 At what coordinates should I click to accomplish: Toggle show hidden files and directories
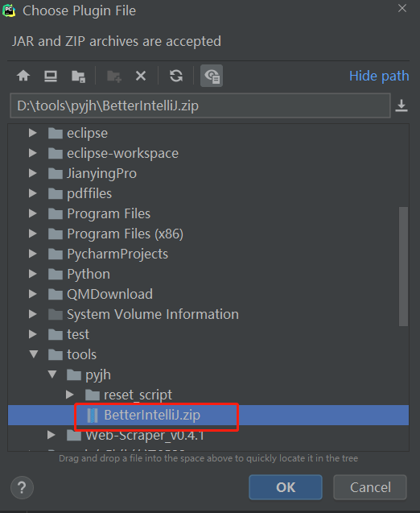(x=212, y=76)
